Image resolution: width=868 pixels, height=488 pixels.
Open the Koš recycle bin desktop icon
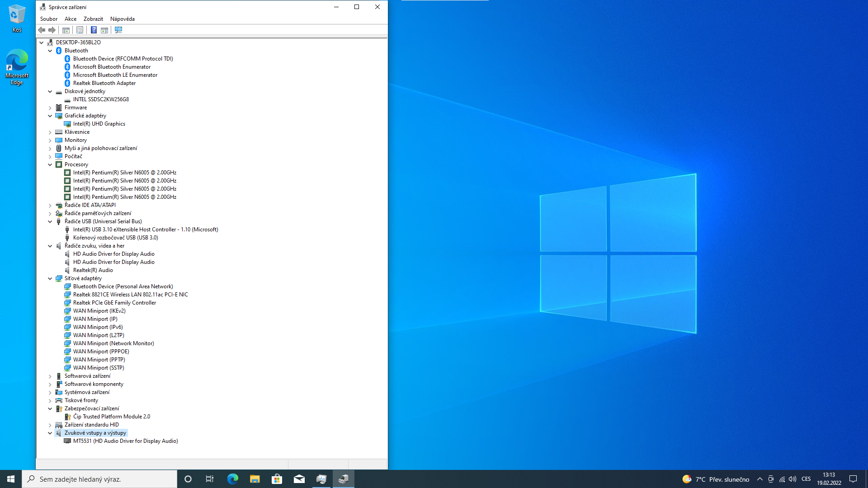coord(17,19)
